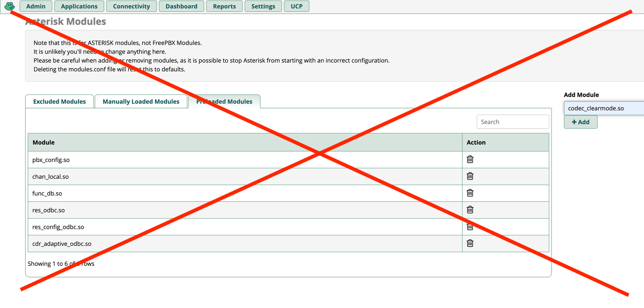This screenshot has height=308, width=644.
Task: Select the res_config_odbc.so row text
Action: point(58,227)
